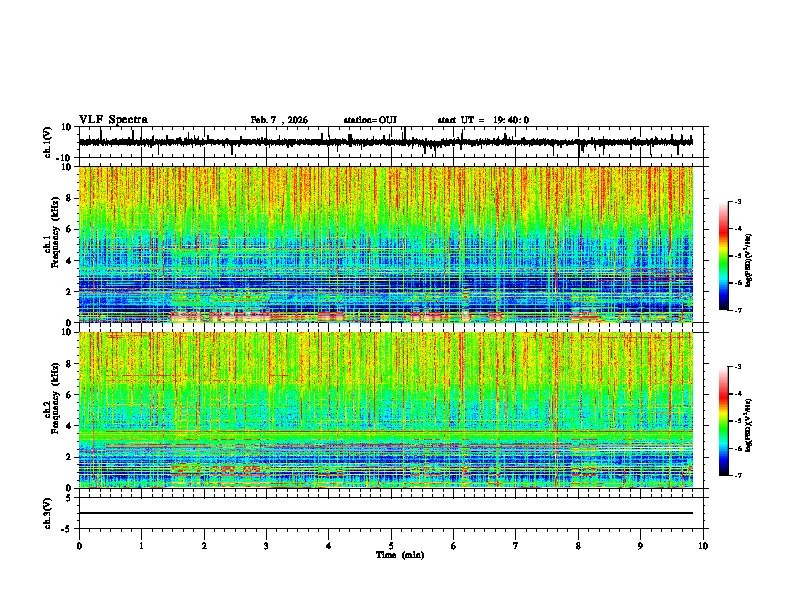Click the "station=OUI" header label
The width and height of the screenshot is (792, 612).
(370, 120)
